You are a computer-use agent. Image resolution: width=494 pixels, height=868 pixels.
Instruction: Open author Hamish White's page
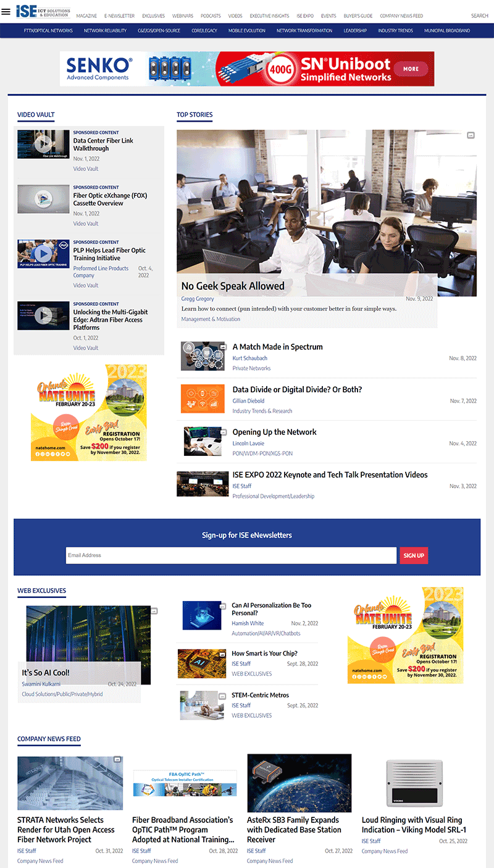click(248, 624)
